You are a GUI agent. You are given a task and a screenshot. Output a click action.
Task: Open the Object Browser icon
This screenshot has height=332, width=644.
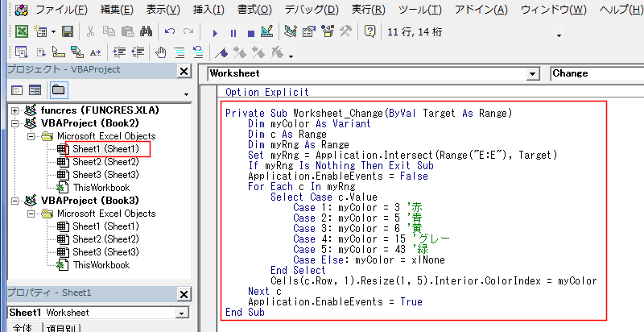[328, 31]
